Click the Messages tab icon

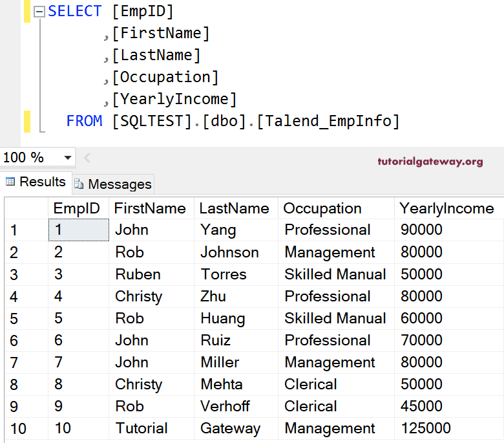point(79,184)
